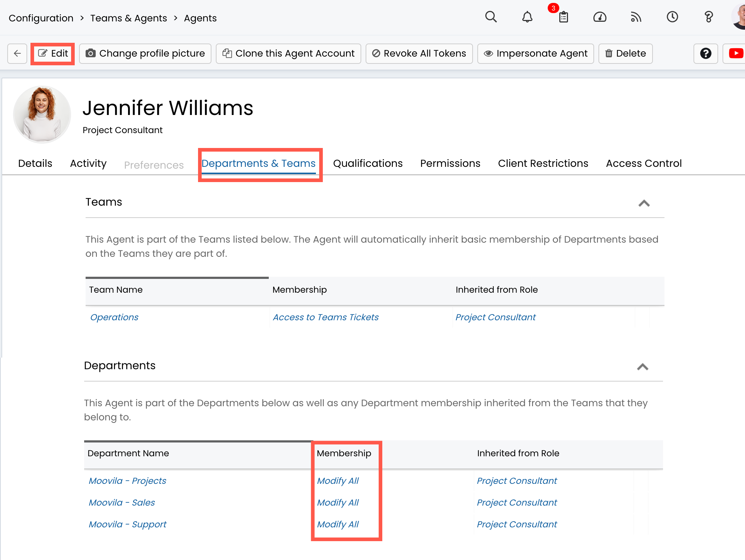
Task: Open the Operations team link
Action: (114, 317)
